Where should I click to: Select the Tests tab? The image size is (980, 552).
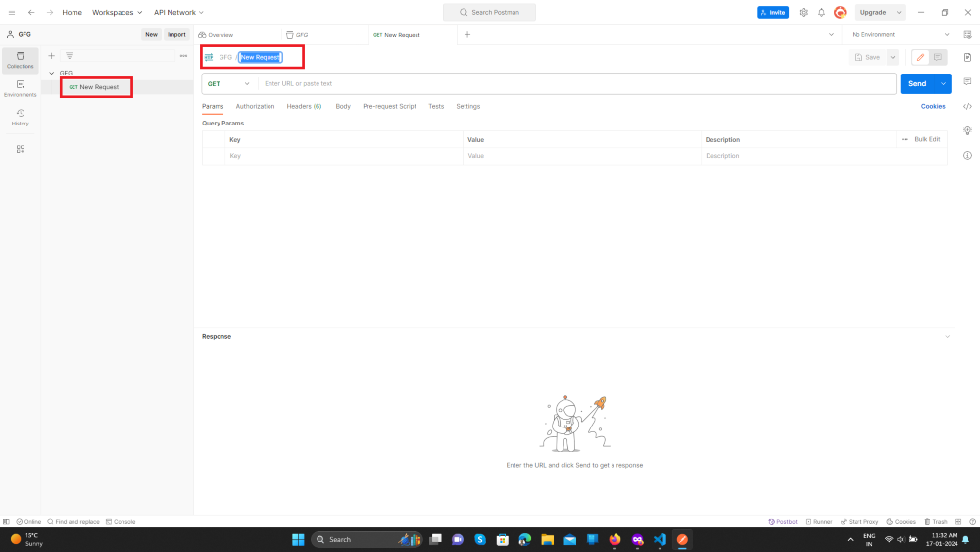tap(436, 106)
